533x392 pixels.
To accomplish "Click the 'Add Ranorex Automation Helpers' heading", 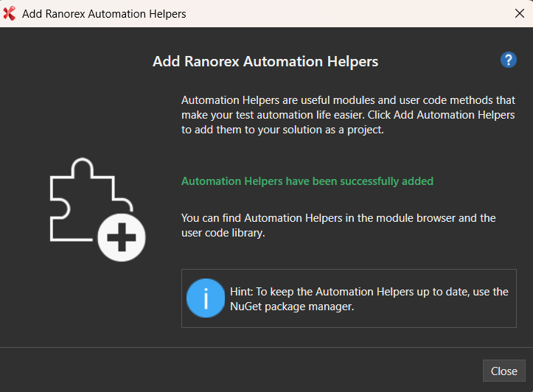I will tap(265, 61).
